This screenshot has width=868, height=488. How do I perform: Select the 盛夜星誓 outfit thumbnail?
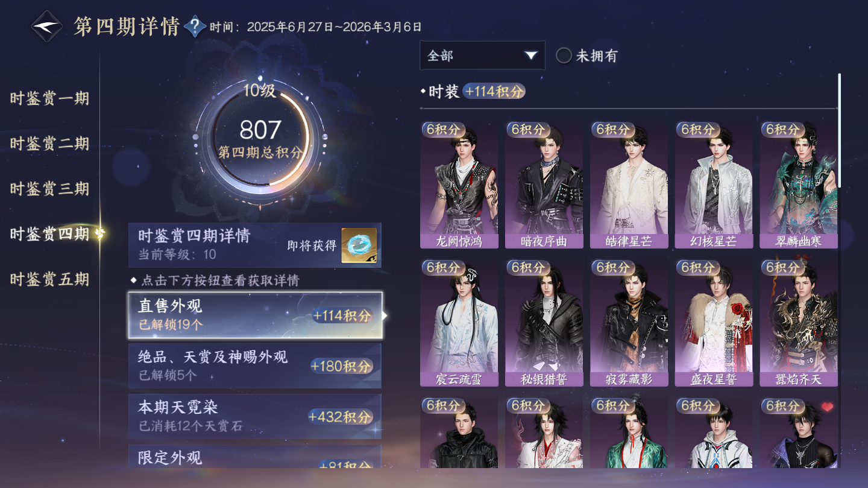tap(714, 323)
